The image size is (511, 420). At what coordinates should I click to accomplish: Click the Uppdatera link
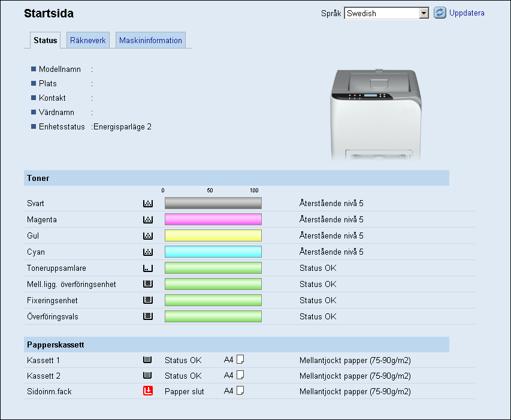pos(467,13)
